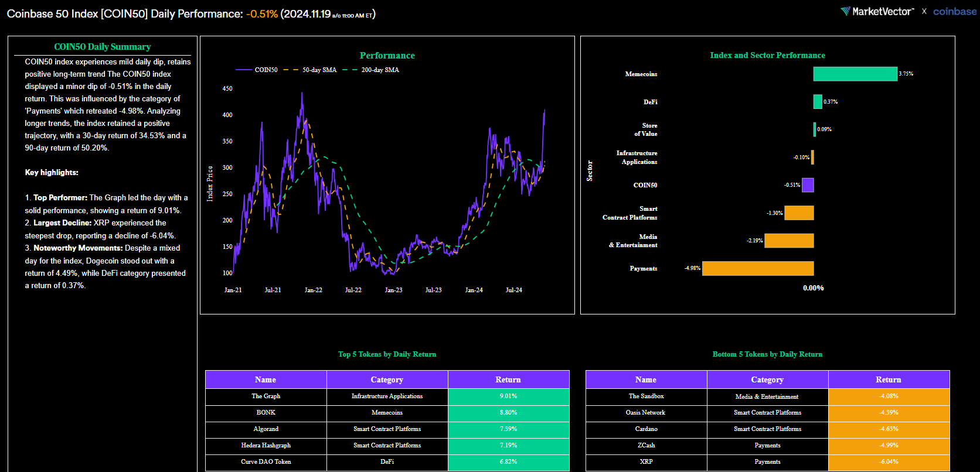The image size is (980, 472).
Task: Click 'Media & Entertainment' cell in Bottom 5
Action: [767, 396]
